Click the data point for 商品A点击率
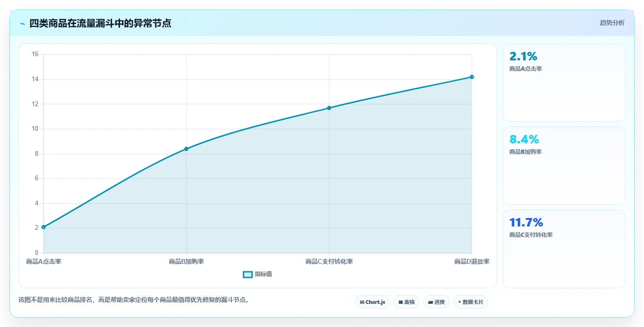This screenshot has height=327, width=644. (x=43, y=227)
